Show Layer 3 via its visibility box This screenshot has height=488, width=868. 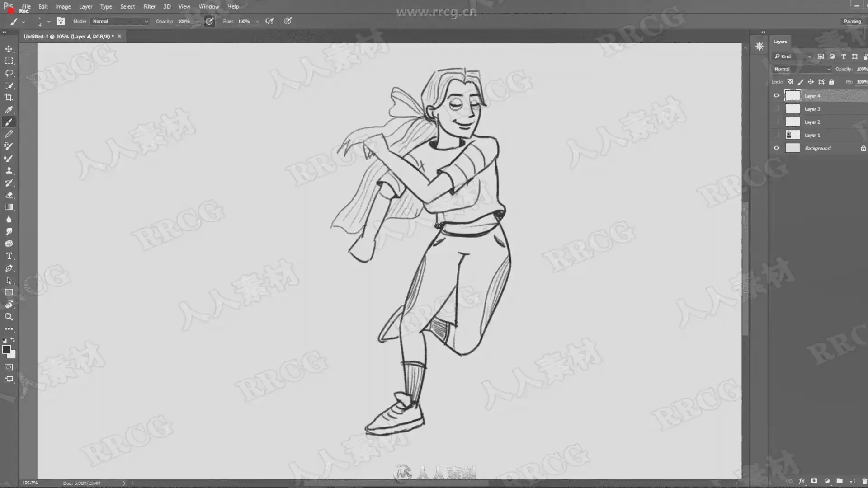coord(776,109)
